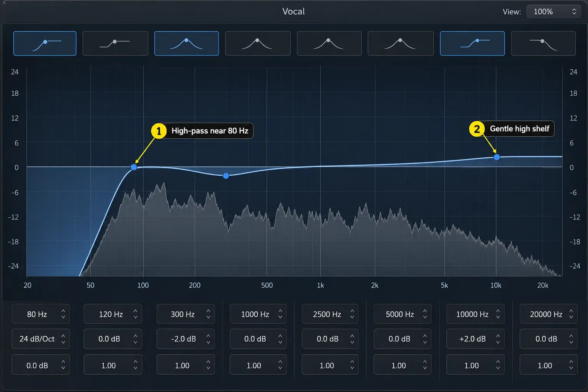Select the dip node near 300 Hz on the curve
Screen dimensions: 588x392
(226, 176)
